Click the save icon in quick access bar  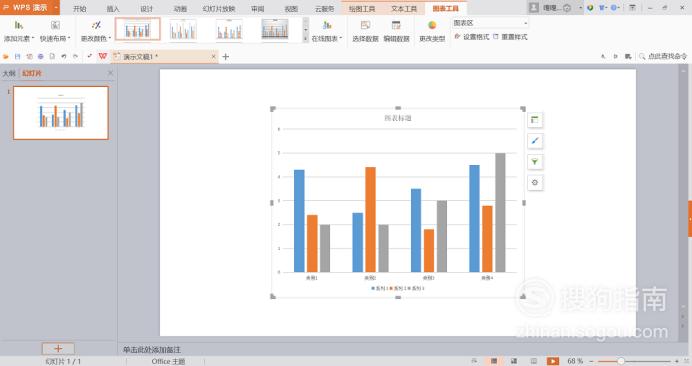(x=18, y=57)
